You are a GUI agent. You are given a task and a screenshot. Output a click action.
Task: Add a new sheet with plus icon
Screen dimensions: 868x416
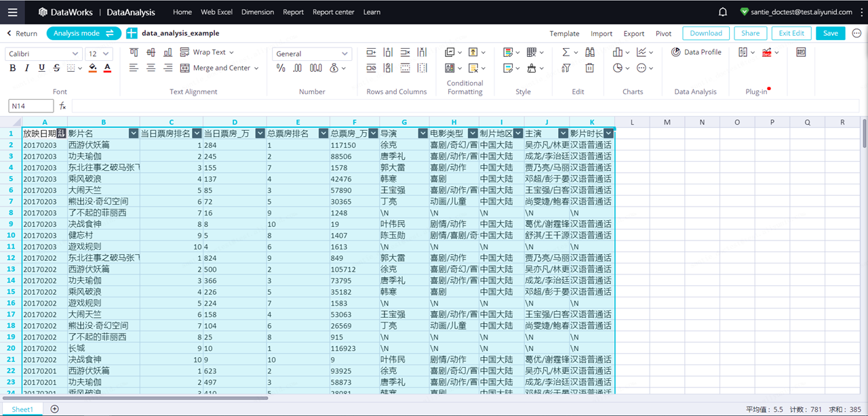pos(55,409)
